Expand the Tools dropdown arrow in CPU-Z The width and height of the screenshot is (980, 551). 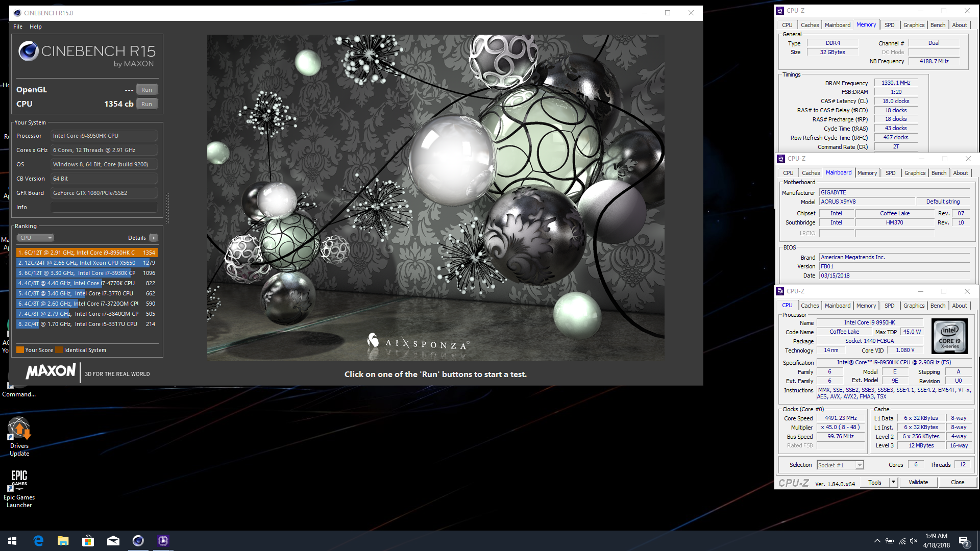[893, 483]
